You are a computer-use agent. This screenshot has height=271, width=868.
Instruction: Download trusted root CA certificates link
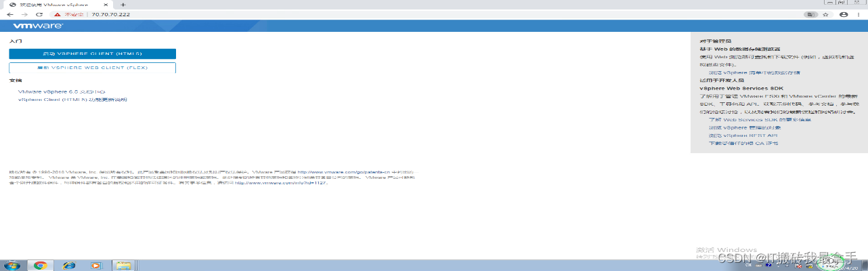point(743,143)
